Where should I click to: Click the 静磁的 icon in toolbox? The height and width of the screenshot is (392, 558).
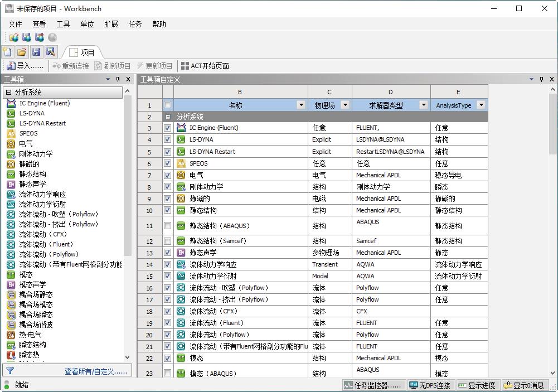11,164
